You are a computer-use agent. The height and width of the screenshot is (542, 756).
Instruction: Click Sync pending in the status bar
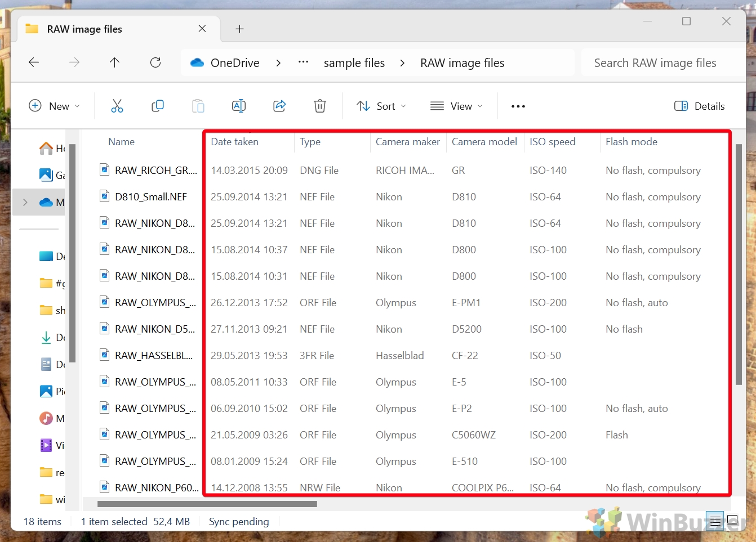pos(239,522)
